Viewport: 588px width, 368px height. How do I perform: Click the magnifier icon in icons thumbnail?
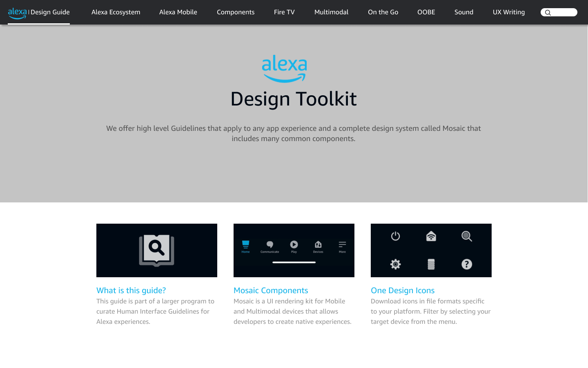point(467,236)
